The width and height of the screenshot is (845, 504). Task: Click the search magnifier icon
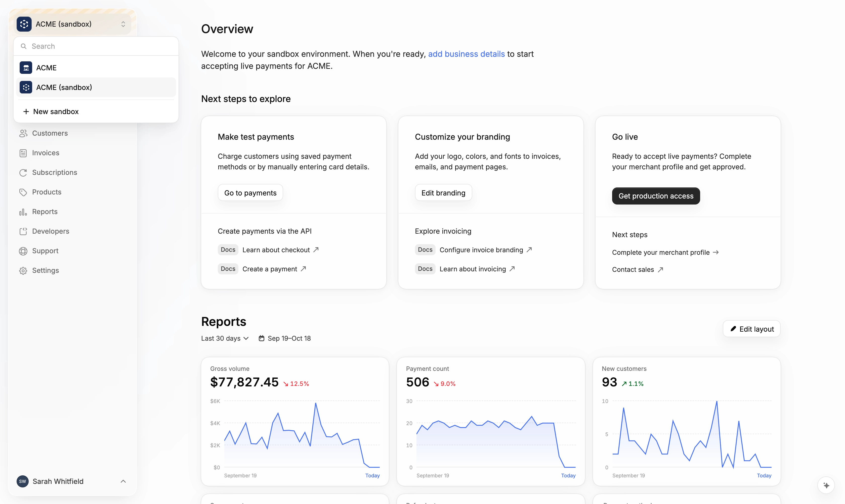[x=23, y=46]
